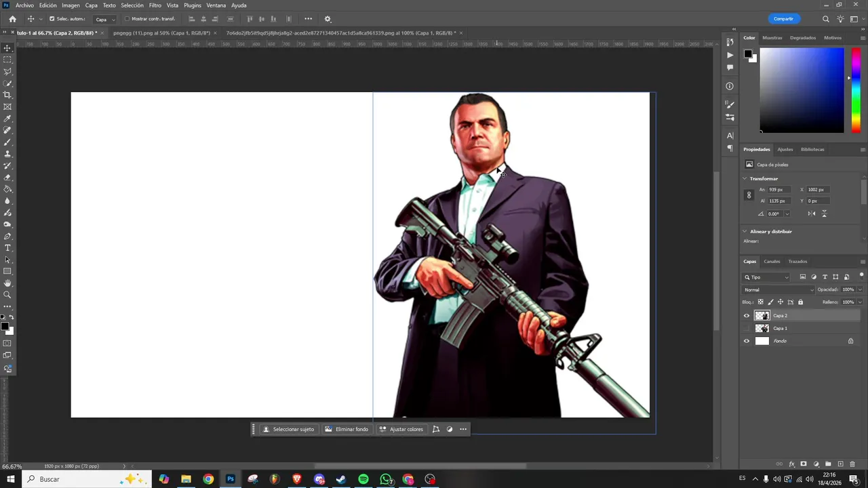Open the Ventana menu

pos(216,5)
